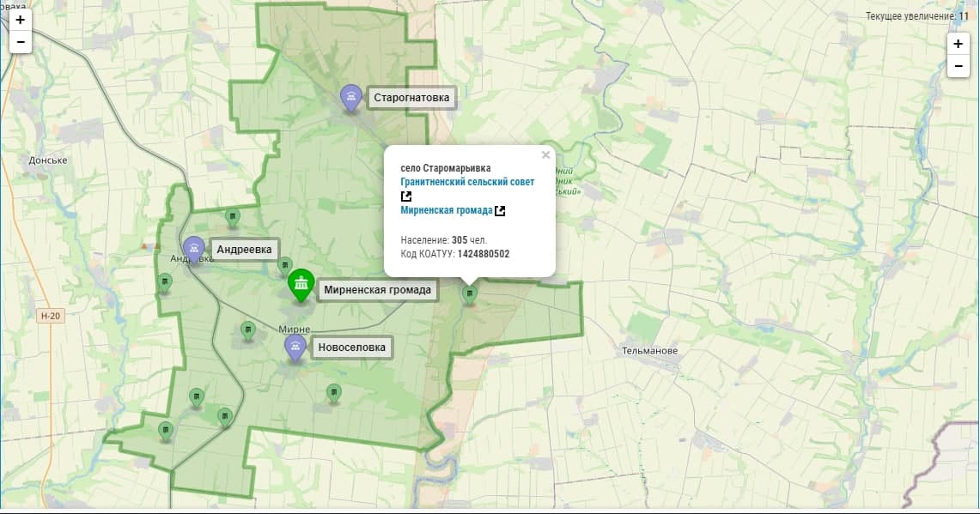Click the Мирненская громада label box

[377, 290]
